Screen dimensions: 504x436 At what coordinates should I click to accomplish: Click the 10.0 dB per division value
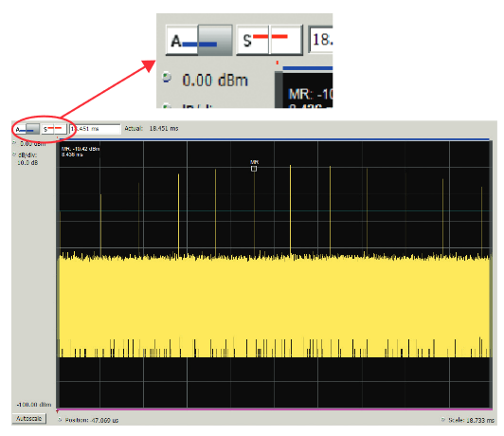(x=27, y=163)
